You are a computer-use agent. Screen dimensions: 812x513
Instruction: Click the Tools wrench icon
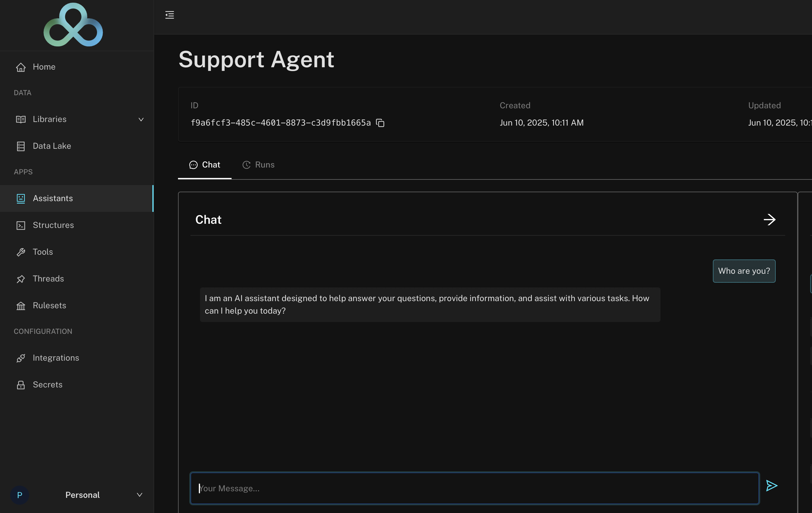(21, 252)
